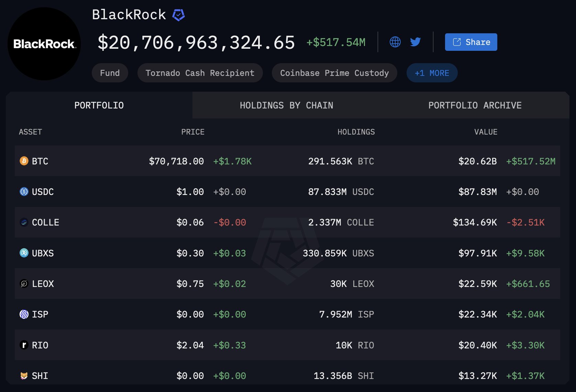The height and width of the screenshot is (392, 576).
Task: Click COLLE value $134.69K
Action: [x=475, y=222]
